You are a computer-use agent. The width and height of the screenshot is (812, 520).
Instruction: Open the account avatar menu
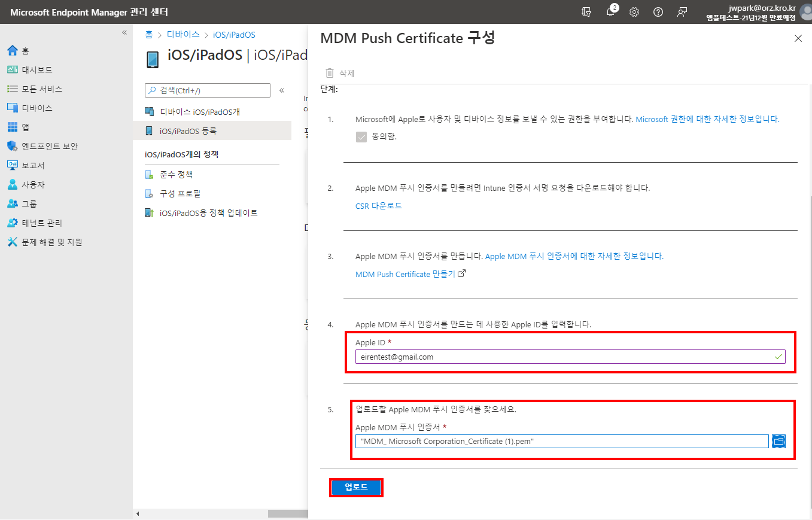click(x=806, y=11)
